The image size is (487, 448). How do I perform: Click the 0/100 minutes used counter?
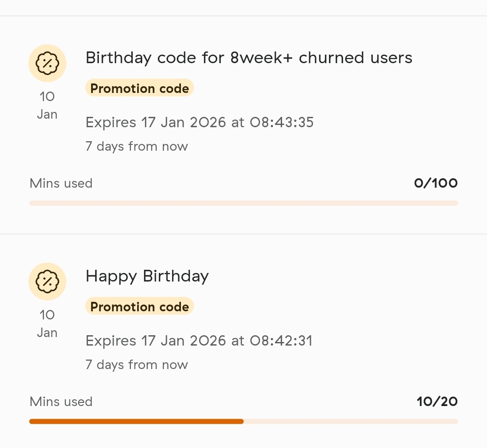[x=436, y=183]
